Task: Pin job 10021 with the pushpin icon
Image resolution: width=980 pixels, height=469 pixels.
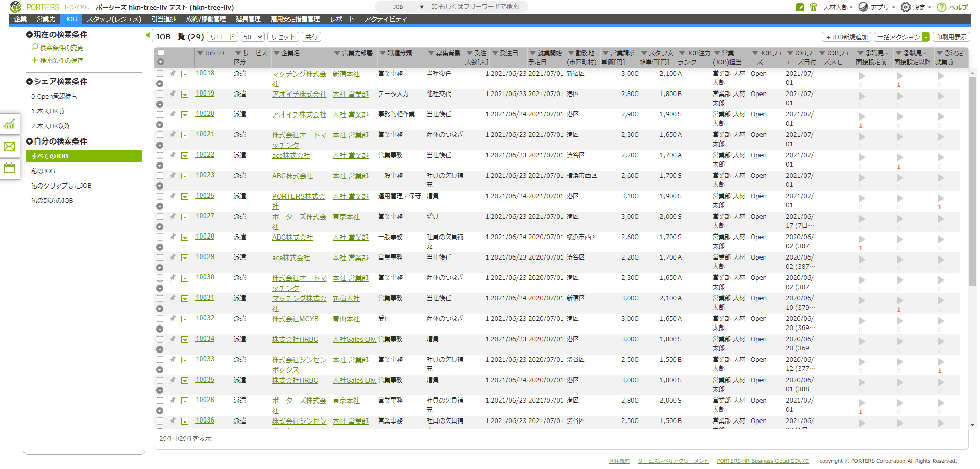Action: pos(173,134)
